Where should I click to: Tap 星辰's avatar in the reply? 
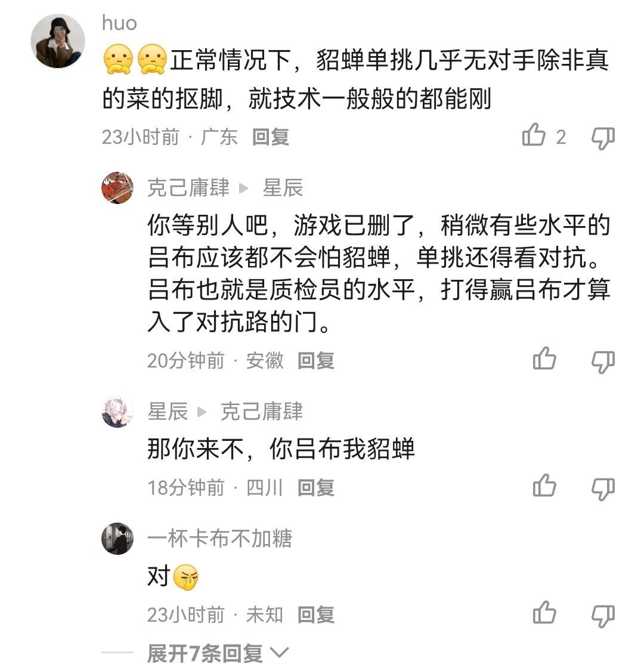(x=117, y=412)
